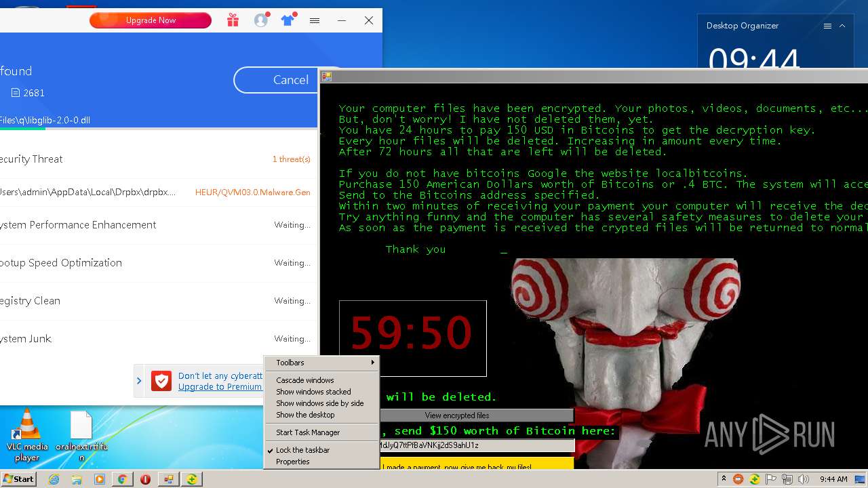Click the libglib-2.0-0.dll scanning path
Screen dimensions: 868x488
(x=45, y=120)
